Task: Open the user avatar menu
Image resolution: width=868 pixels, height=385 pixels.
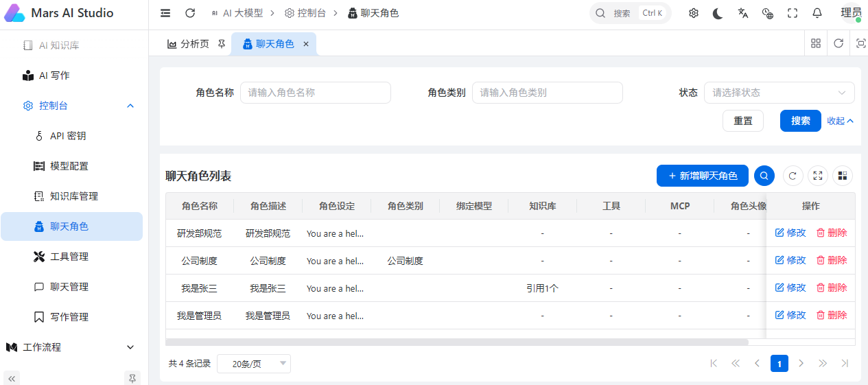Action: point(851,13)
